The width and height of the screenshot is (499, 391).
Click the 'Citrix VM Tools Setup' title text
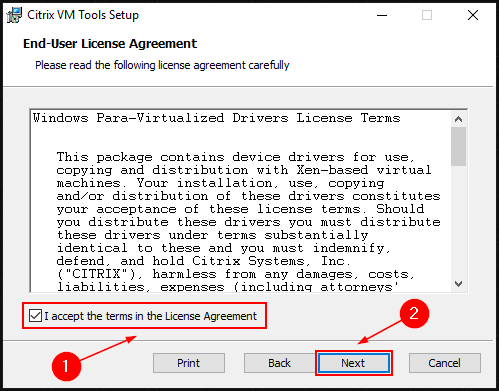click(83, 15)
